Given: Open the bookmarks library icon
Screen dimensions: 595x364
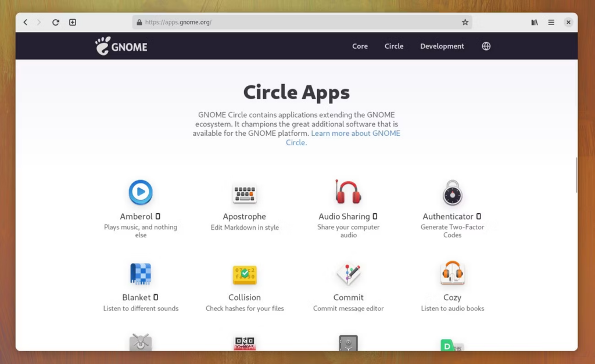Looking at the screenshot, I should (535, 23).
